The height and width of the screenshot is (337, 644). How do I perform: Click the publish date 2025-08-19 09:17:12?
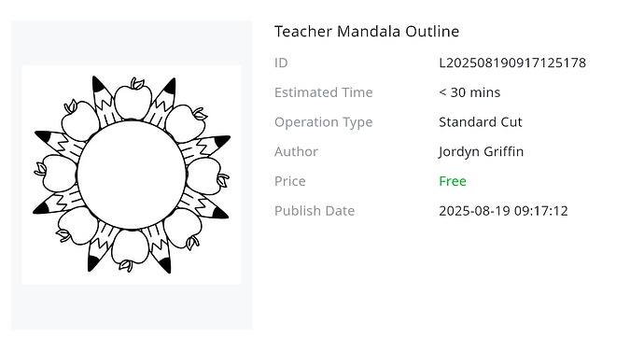coord(503,211)
